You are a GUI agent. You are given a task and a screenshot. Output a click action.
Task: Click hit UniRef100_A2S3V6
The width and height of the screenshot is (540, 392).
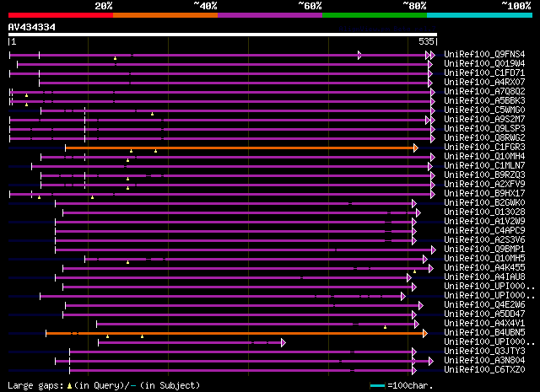(x=484, y=240)
